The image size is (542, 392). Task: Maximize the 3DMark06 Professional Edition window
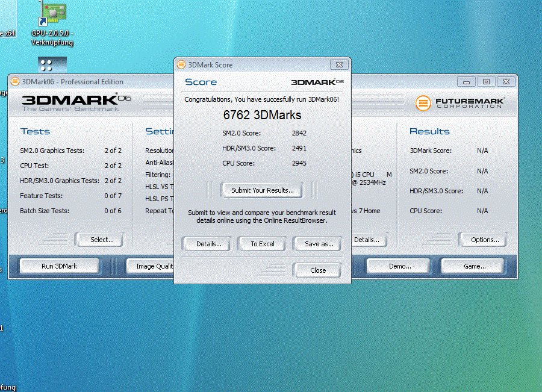click(x=486, y=82)
